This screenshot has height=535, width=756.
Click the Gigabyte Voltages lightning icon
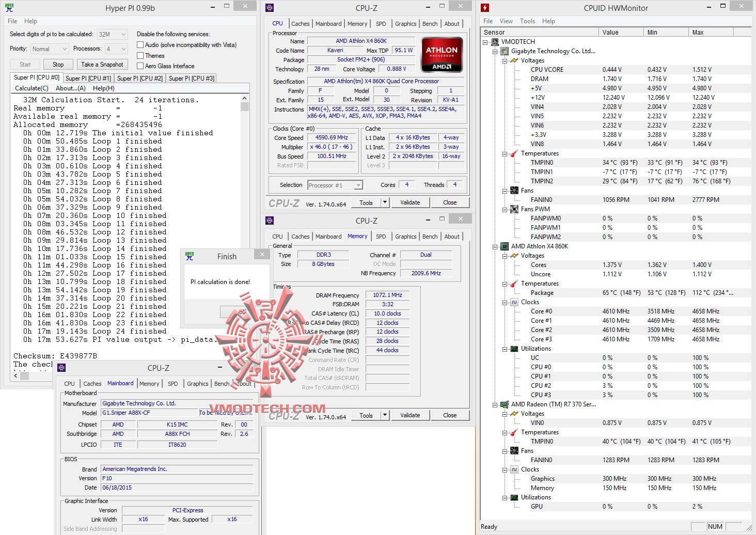(x=514, y=60)
